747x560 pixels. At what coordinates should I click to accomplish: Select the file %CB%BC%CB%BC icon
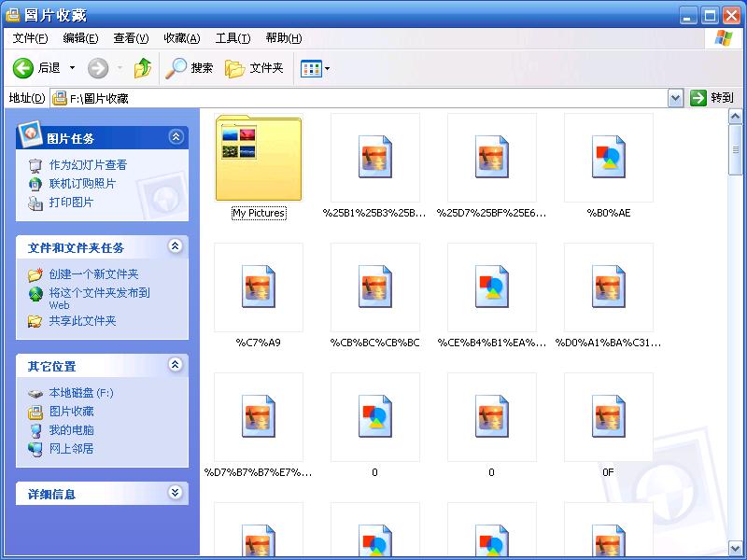coord(375,287)
